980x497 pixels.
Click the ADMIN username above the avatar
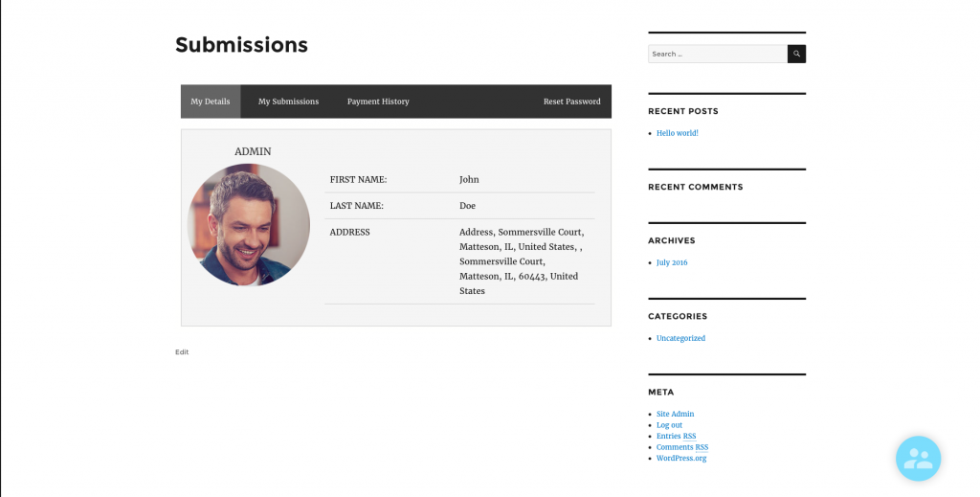[253, 151]
